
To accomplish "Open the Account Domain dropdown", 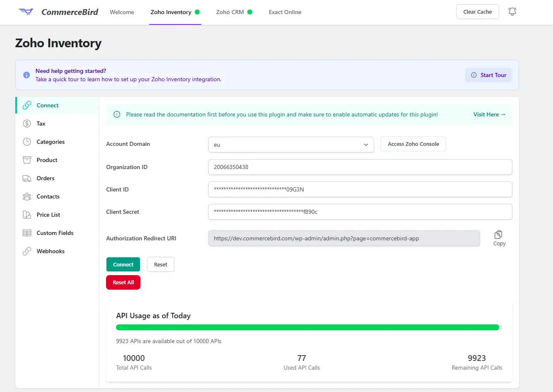I will point(365,145).
